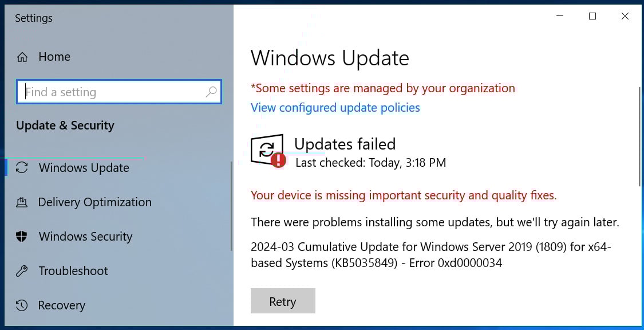Click the search magnifier icon
This screenshot has width=644, height=330.
211,92
